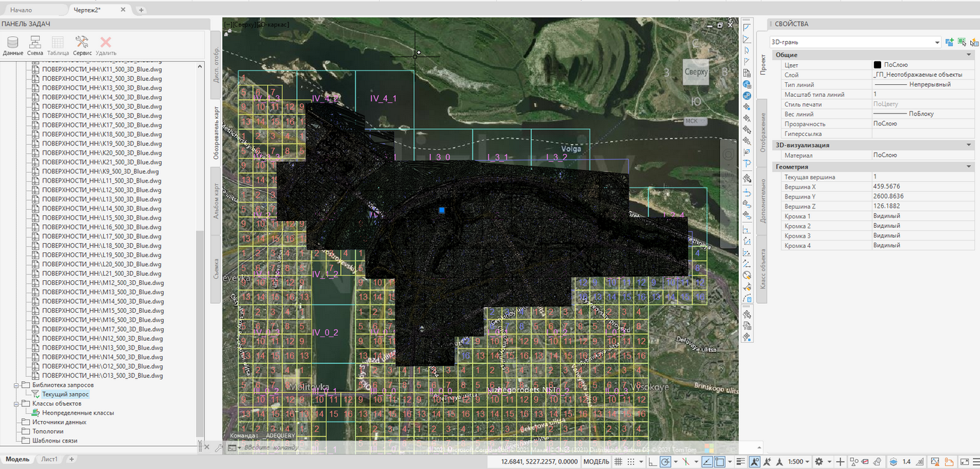Open the workspace switching gear icon

pos(819,462)
